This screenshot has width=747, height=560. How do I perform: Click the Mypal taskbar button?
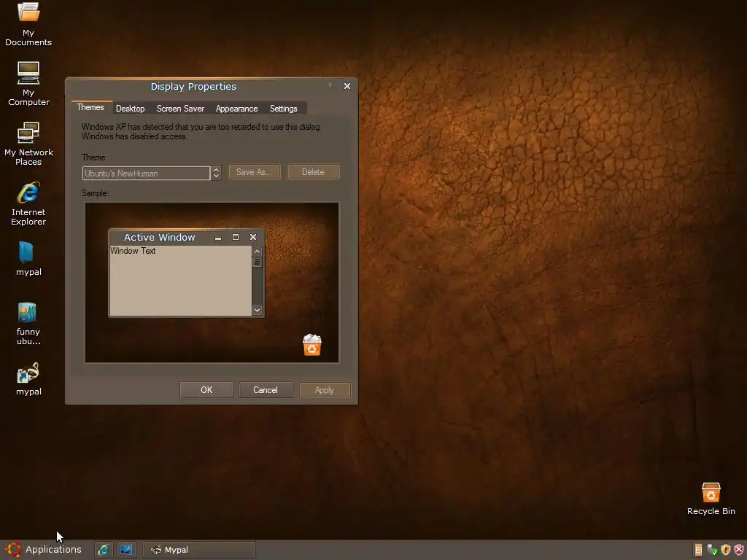click(x=199, y=550)
